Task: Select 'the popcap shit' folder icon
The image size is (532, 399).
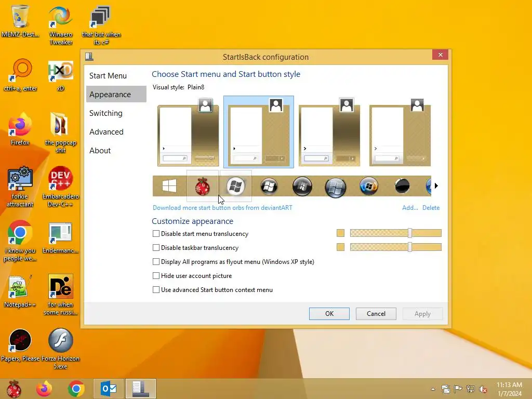Action: coord(60,132)
